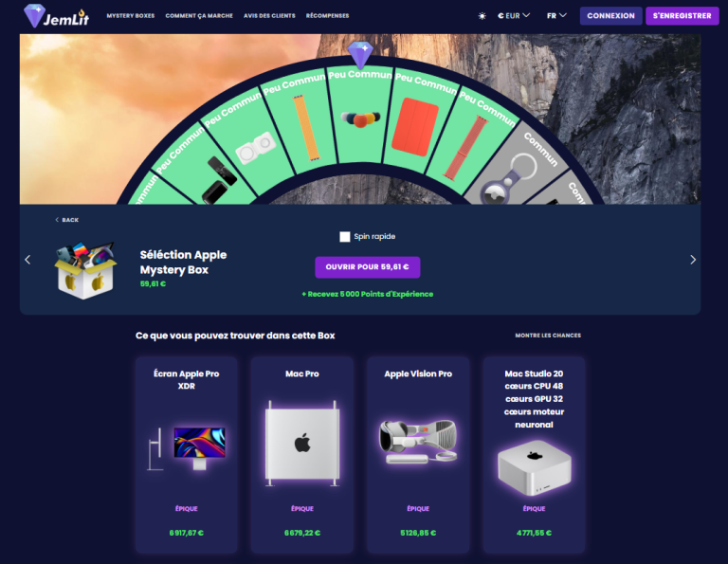Screen dimensions: 728x564
Task: Open the Récompenses menu item
Action: point(327,16)
